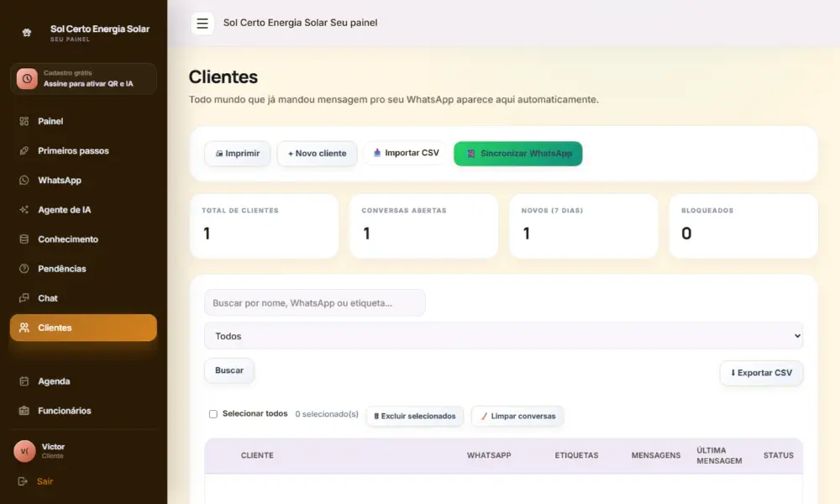This screenshot has height=504, width=840.
Task: Click the Sol Certo logo icon in sidebar
Action: pos(26,33)
